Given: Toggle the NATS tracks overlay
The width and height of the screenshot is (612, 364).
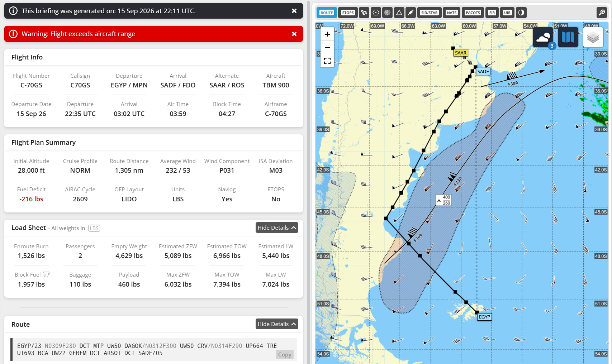Looking at the screenshot, I should (452, 13).
